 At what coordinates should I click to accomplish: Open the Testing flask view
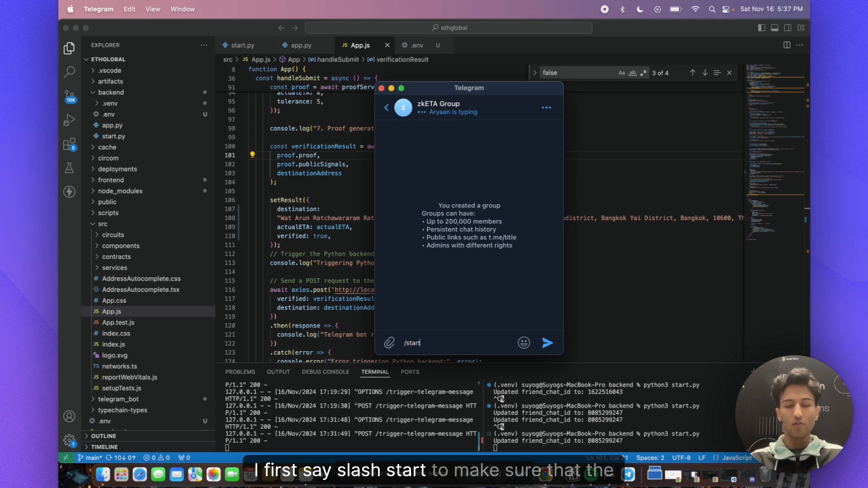[x=69, y=168]
